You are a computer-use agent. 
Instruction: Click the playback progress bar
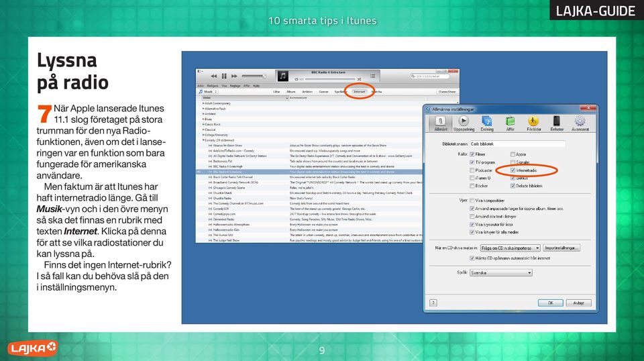[330, 79]
